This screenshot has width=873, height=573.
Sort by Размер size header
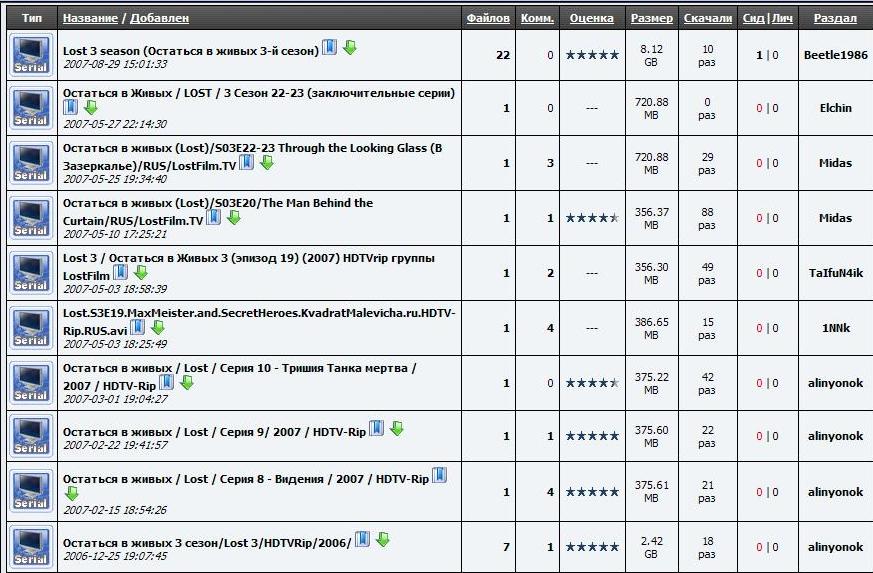click(x=651, y=18)
